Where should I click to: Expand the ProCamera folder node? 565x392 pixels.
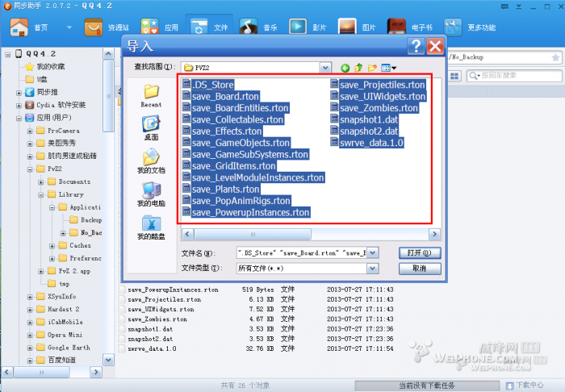tap(30, 131)
